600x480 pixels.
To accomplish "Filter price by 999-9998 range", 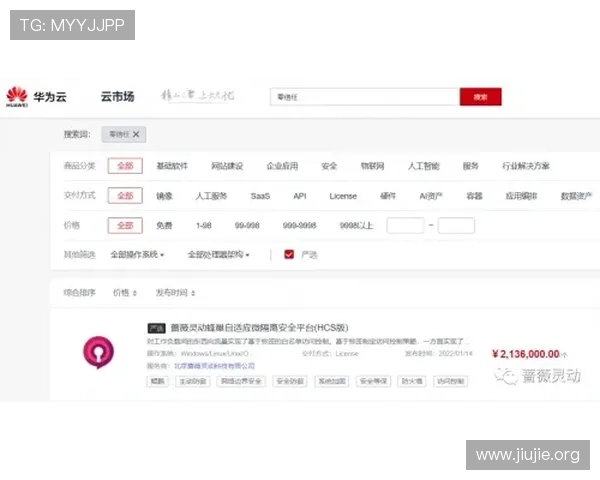I will [299, 225].
